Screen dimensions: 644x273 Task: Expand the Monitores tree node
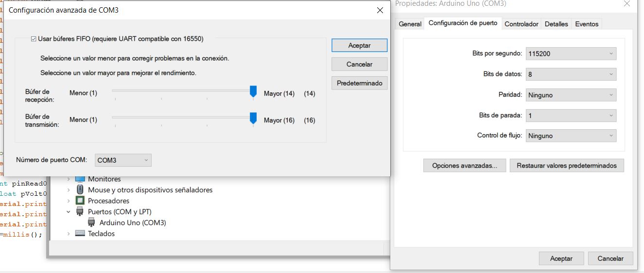69,179
